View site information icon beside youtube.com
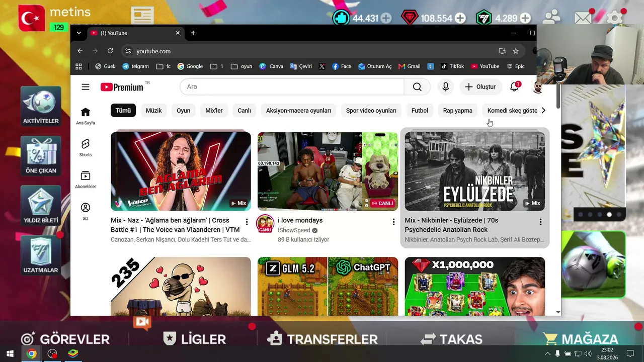 click(128, 51)
